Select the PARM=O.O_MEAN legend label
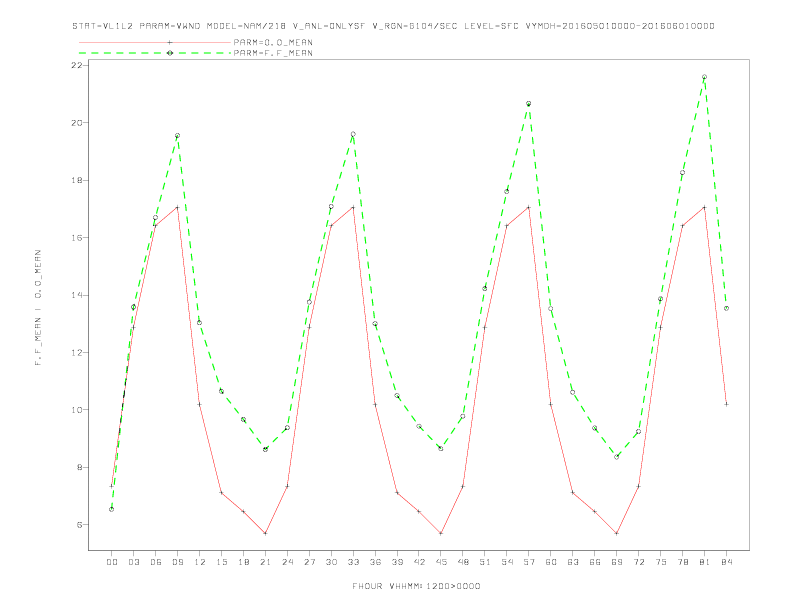Screen dimensions: 792x612 (x=273, y=42)
